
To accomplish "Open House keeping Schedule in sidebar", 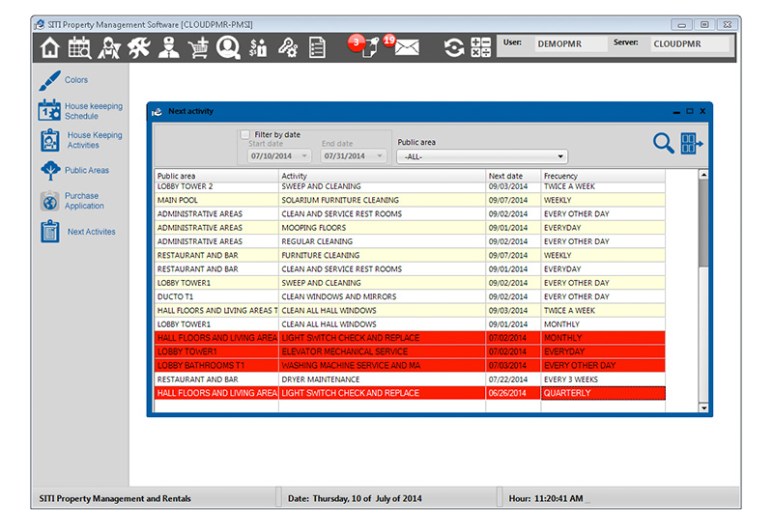I will 81,111.
